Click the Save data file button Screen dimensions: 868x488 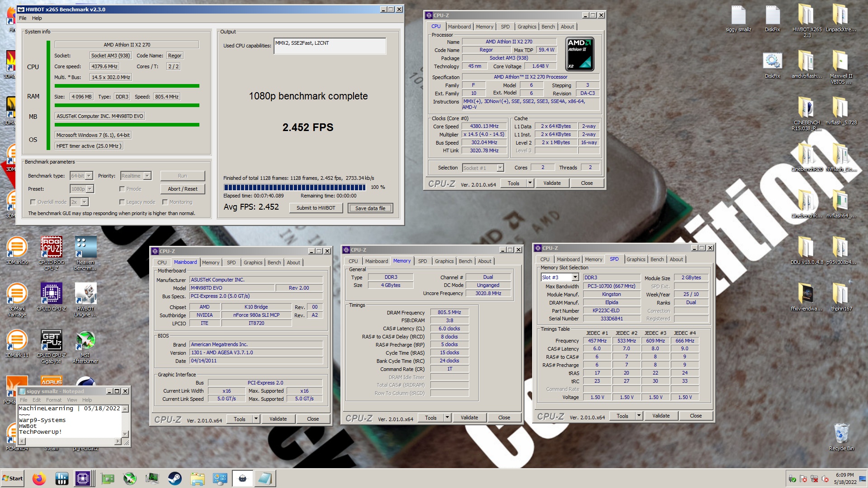(370, 208)
